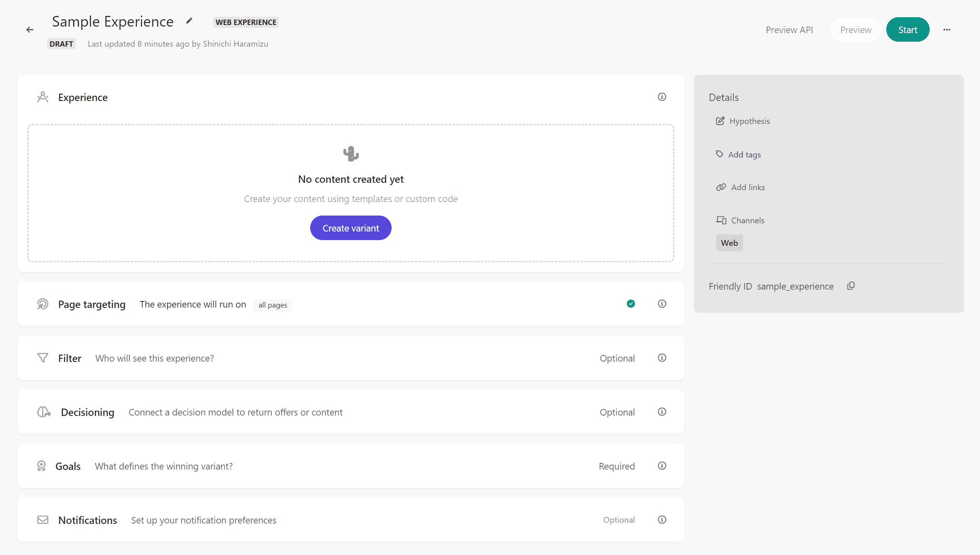The height and width of the screenshot is (555, 980).
Task: Click the WEB EXPERIENCE badge
Action: [x=246, y=22]
